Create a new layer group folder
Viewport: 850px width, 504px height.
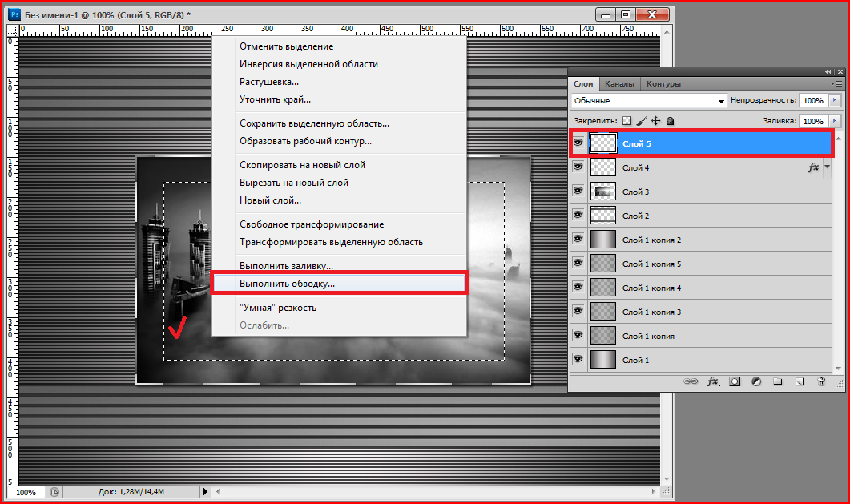tap(778, 381)
